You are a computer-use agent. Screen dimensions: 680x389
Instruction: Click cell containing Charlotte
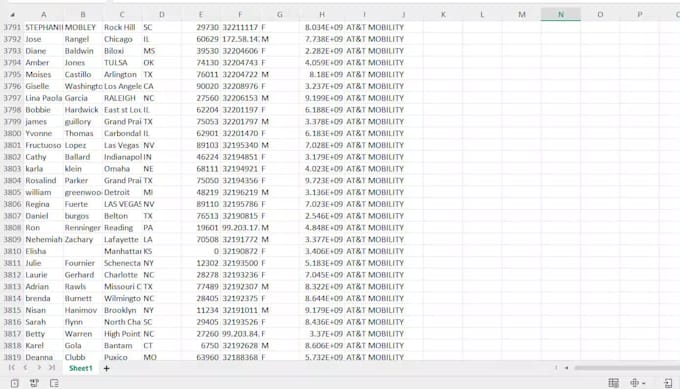coord(122,275)
